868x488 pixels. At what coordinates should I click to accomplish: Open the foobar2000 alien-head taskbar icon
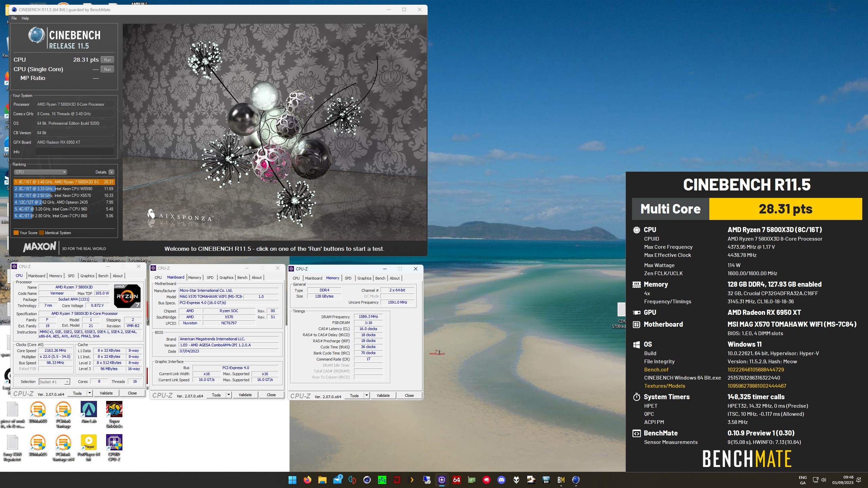click(x=516, y=480)
